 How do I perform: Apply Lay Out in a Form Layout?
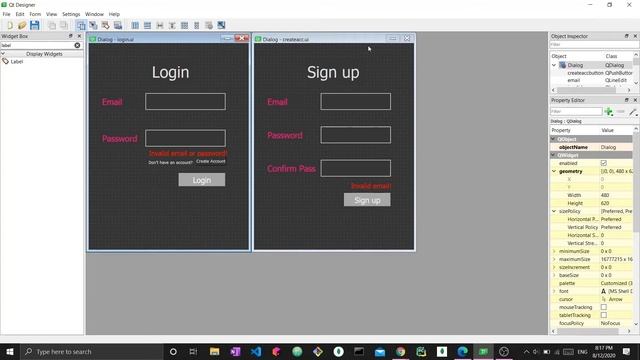[196, 25]
